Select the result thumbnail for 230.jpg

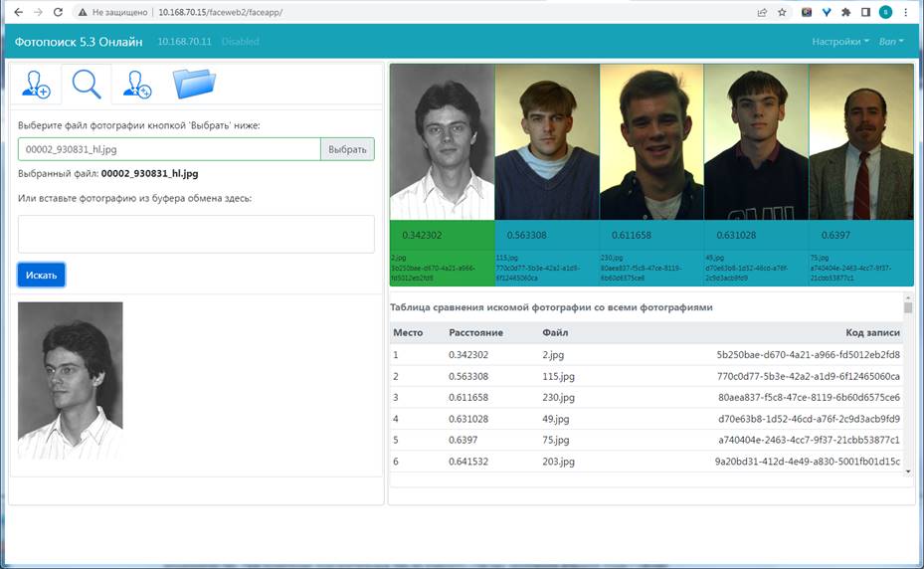coord(651,142)
